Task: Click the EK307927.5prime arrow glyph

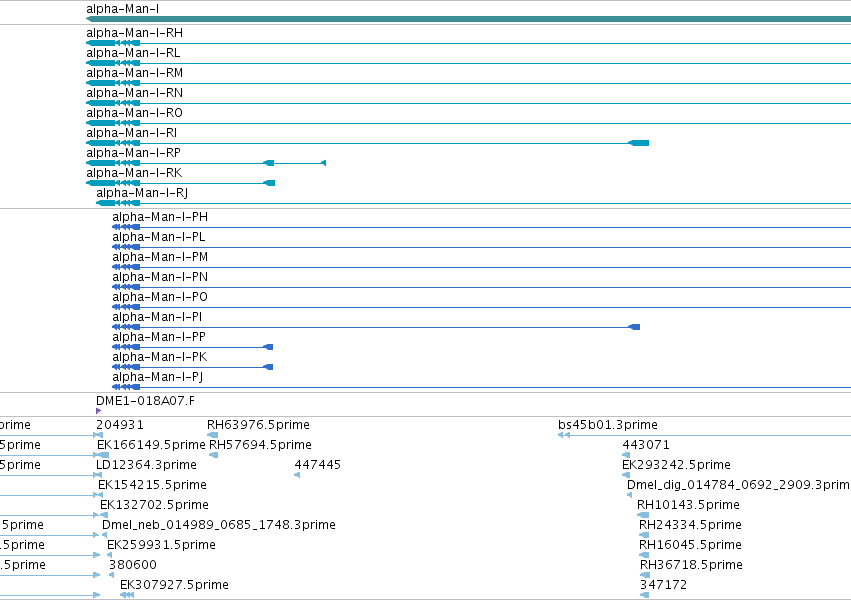Action: coord(127,596)
